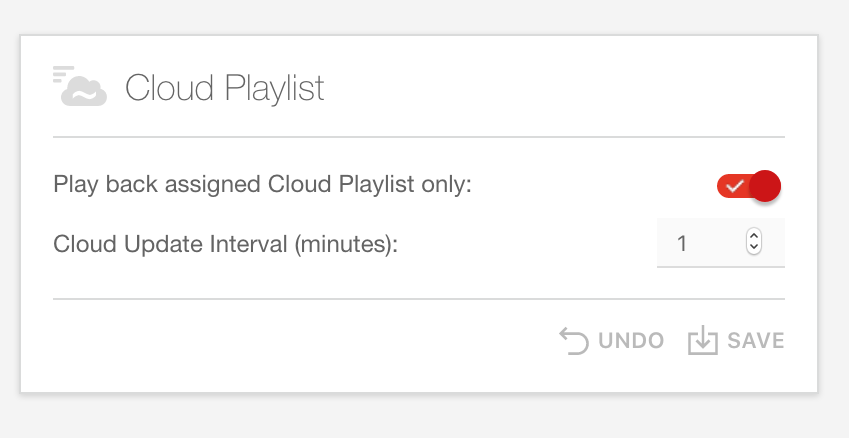The image size is (849, 438).
Task: Click the Cloud Update Interval number field
Action: [721, 243]
